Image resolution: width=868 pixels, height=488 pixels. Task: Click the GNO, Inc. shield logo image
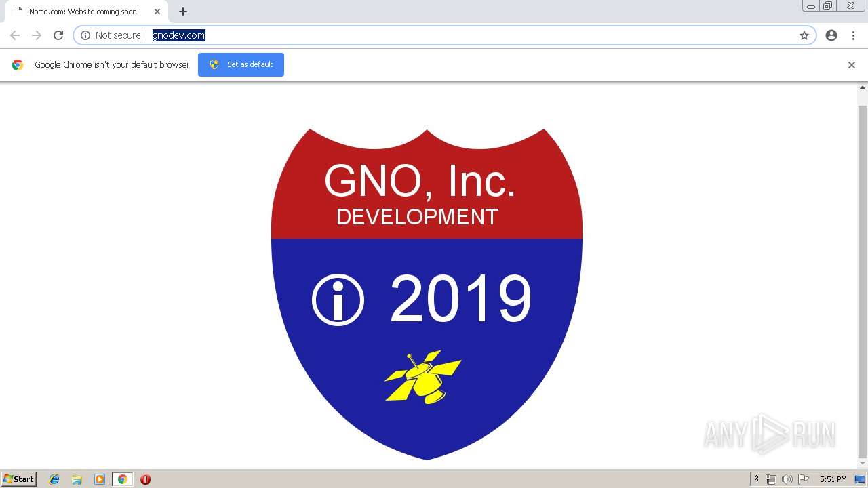coord(427,293)
